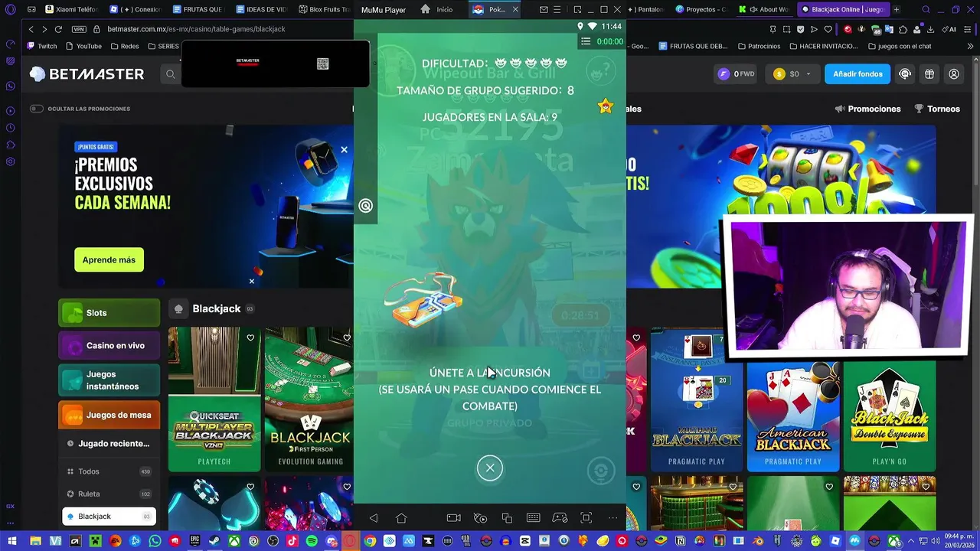Click the browser address bar URL

(x=196, y=29)
